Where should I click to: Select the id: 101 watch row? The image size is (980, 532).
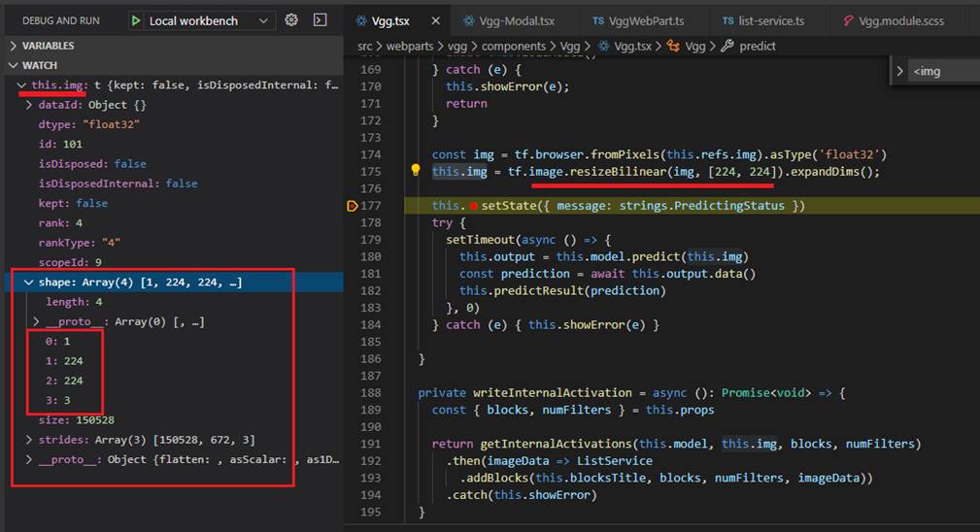coord(174,145)
